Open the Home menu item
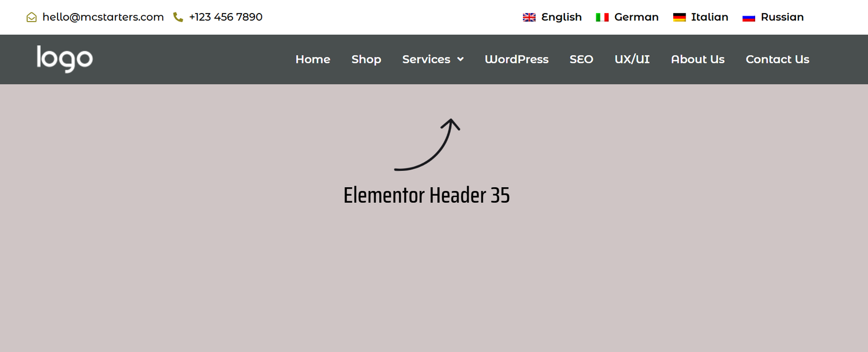Viewport: 868px width, 352px height. point(313,59)
